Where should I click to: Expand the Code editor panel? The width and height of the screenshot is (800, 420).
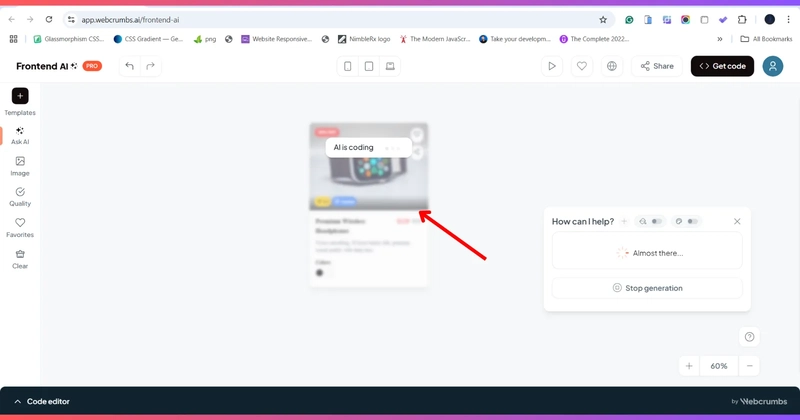coord(42,402)
